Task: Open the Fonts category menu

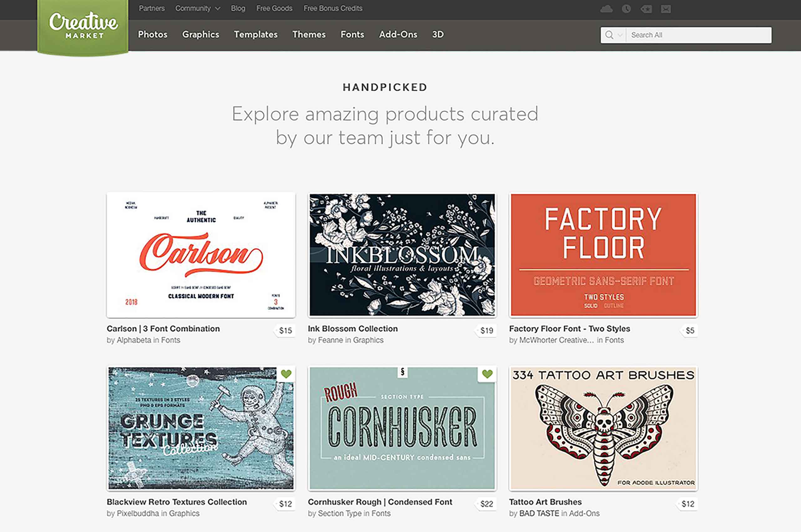Action: point(352,35)
